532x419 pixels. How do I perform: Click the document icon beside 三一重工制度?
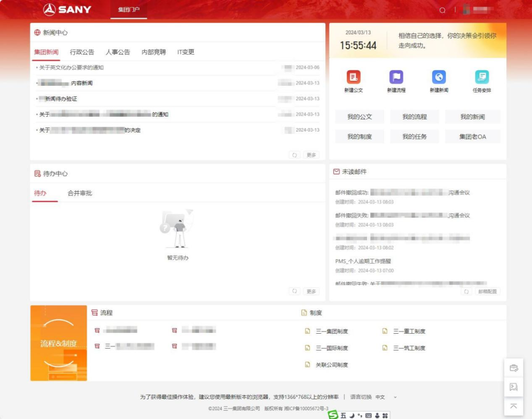tap(385, 331)
